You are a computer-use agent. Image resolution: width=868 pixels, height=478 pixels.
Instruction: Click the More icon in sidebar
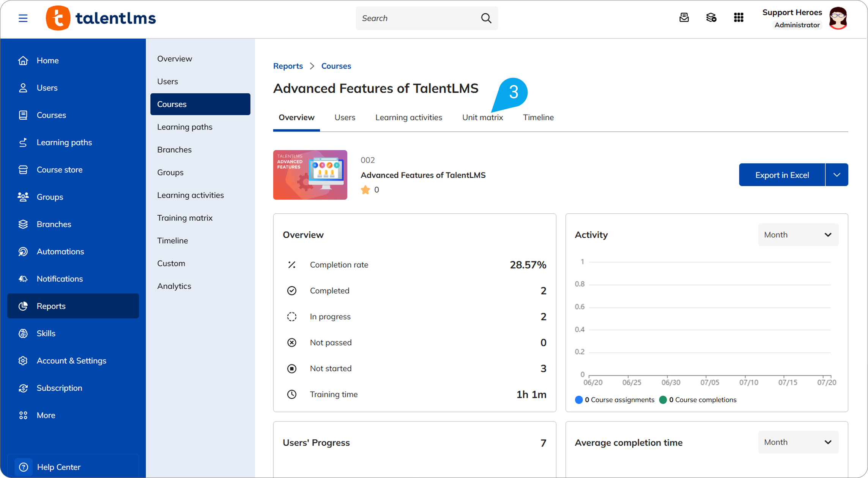(23, 415)
